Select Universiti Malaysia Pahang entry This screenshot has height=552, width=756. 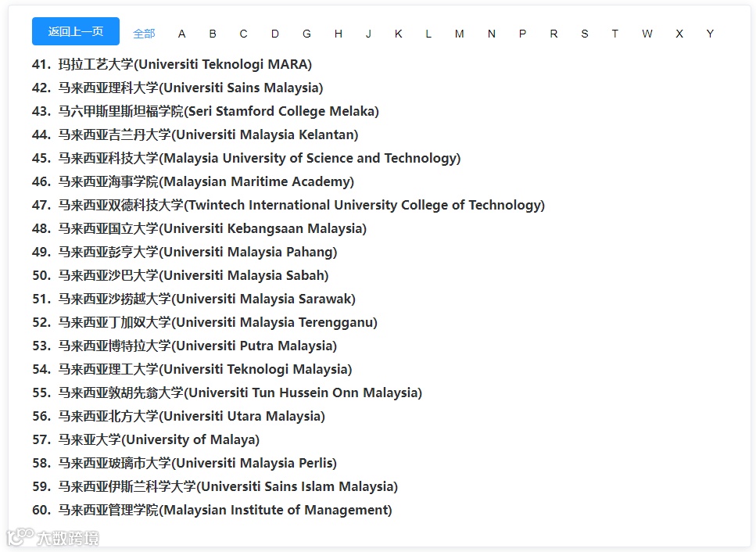tap(185, 252)
